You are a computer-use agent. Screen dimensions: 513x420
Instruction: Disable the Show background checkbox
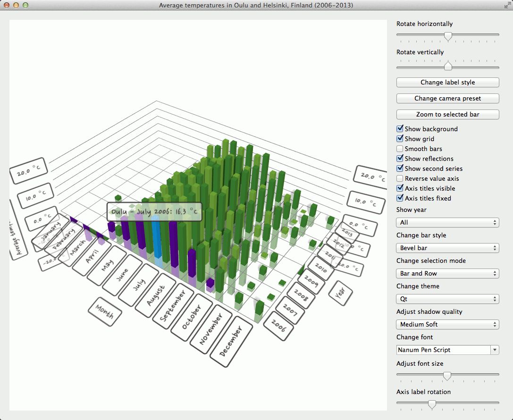(x=400, y=128)
